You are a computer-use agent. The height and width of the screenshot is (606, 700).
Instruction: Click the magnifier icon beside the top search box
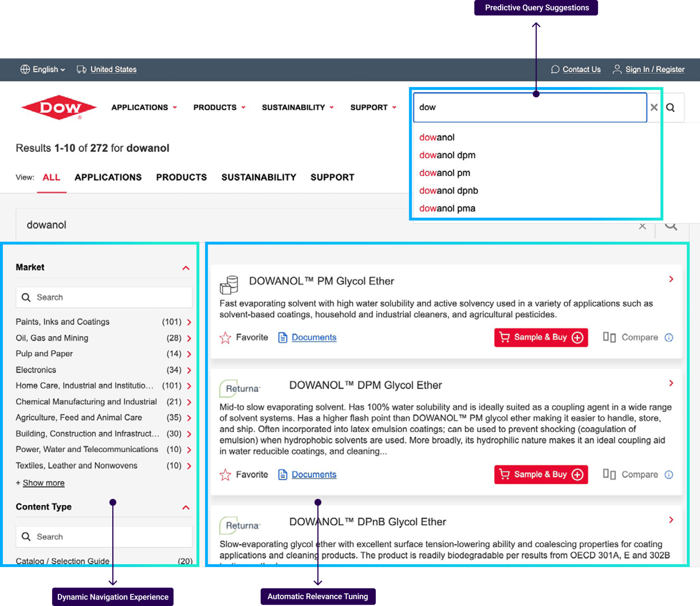(x=670, y=107)
